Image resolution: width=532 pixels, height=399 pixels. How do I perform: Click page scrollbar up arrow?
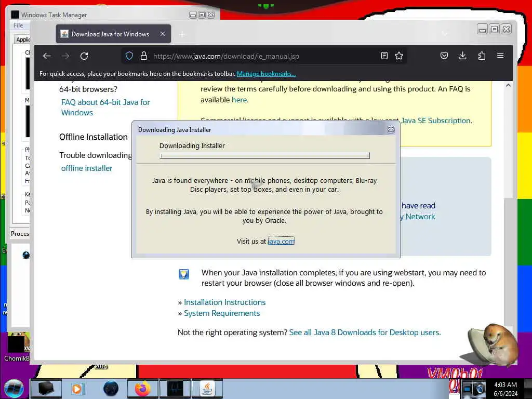(508, 86)
